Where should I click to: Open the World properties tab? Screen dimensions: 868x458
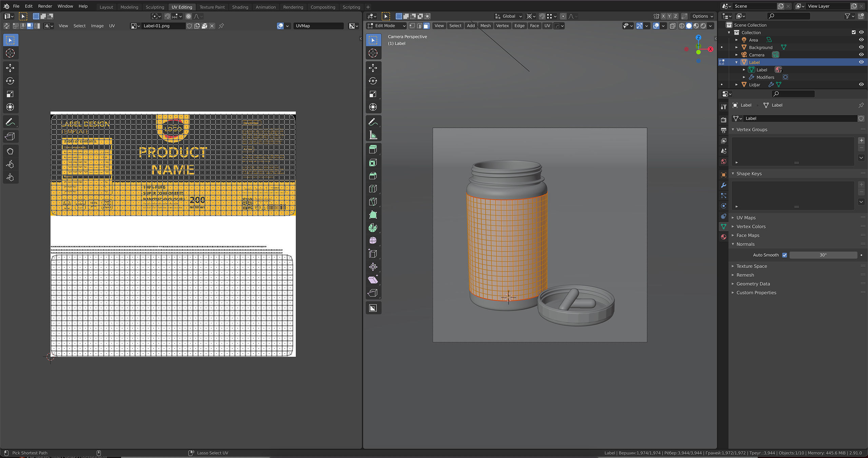pyautogui.click(x=724, y=162)
